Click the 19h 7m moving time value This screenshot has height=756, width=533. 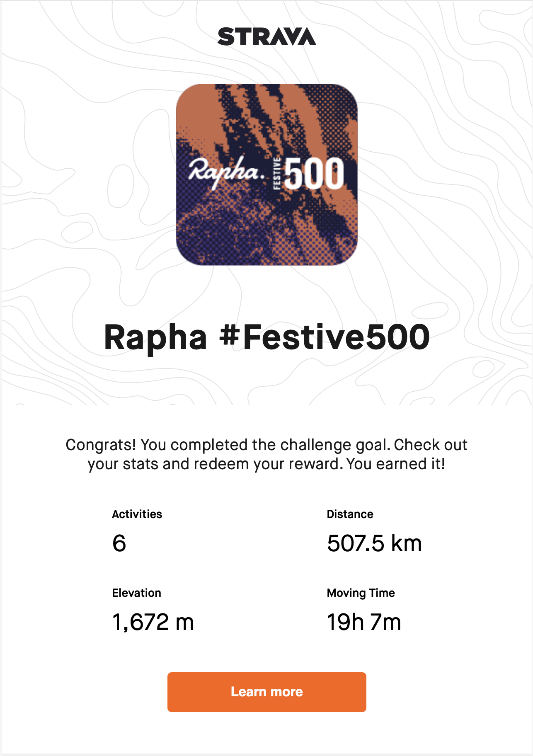click(364, 622)
